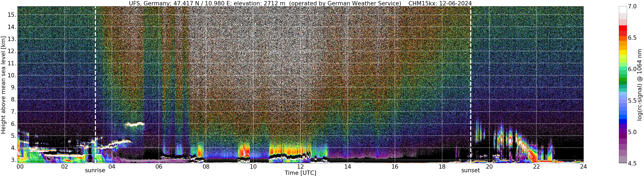Viewport: 644px width, 177px height.
Task: Click the '02' time tick label
Action: click(x=65, y=166)
